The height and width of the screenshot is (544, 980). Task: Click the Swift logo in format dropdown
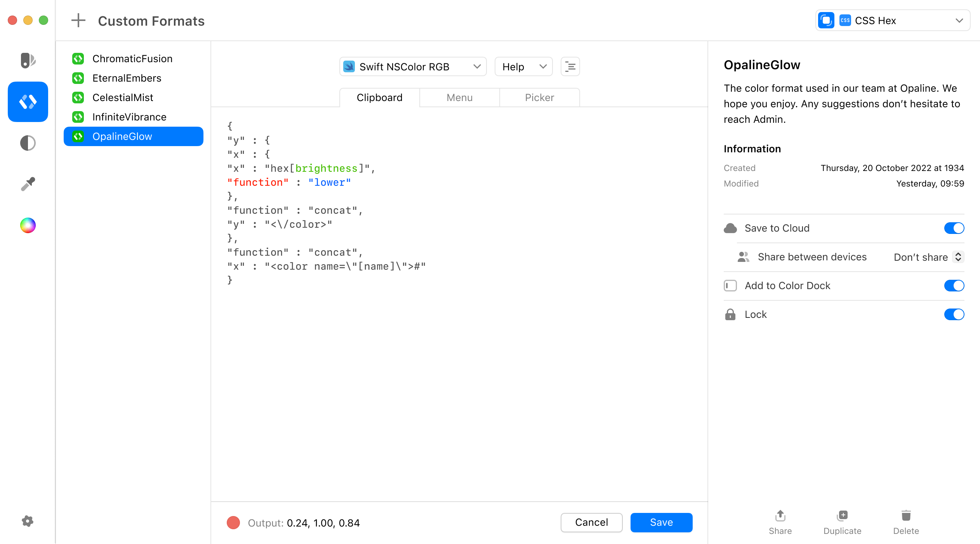click(x=349, y=67)
